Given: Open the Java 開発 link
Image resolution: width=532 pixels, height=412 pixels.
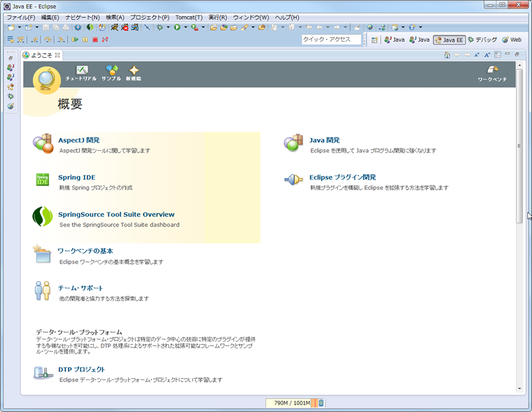Looking at the screenshot, I should (x=325, y=140).
